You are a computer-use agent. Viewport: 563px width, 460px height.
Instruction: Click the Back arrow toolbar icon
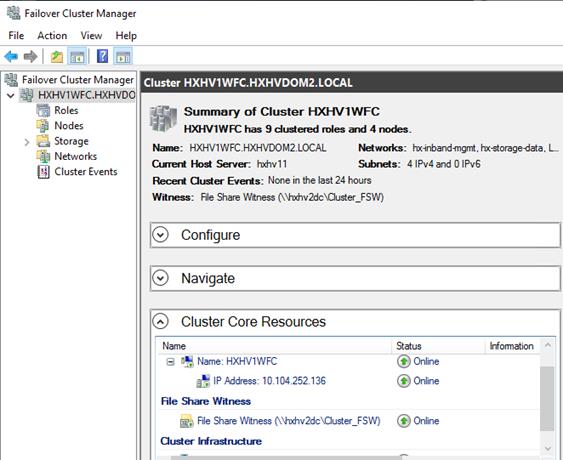11,56
